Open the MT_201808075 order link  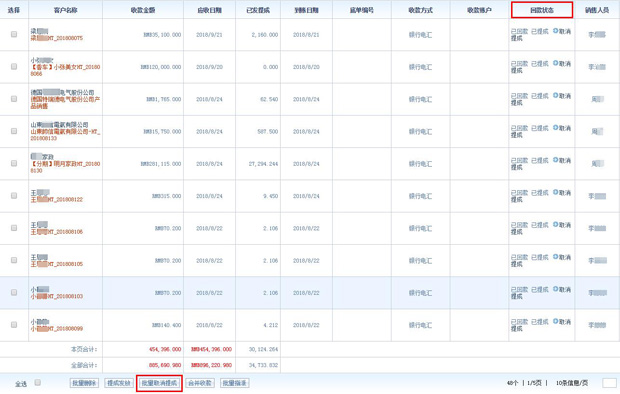coord(57,38)
